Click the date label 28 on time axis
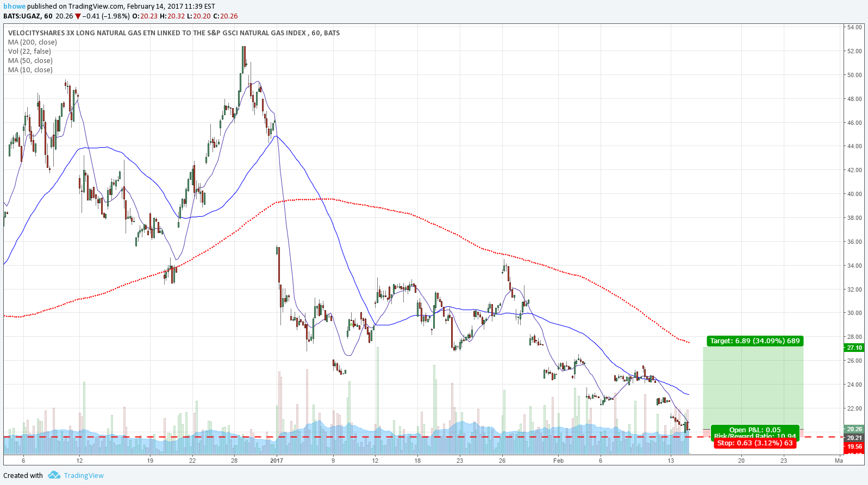Screen dimensions: 868x485 (234, 461)
